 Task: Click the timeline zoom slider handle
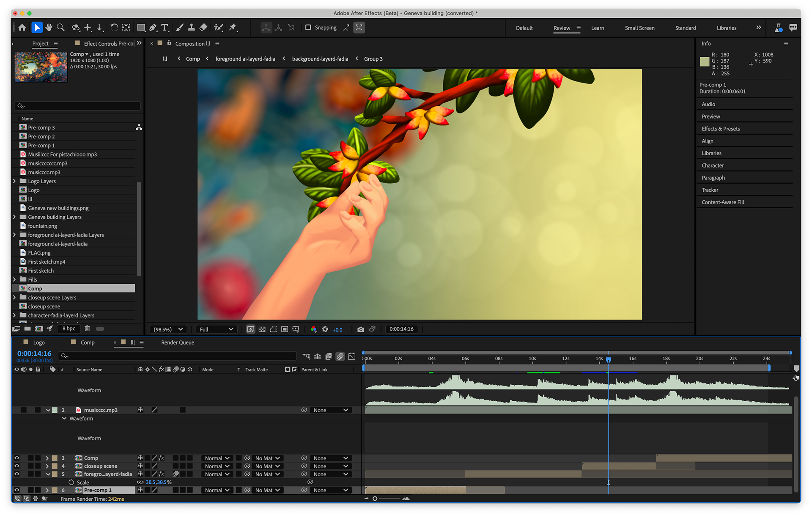point(375,499)
